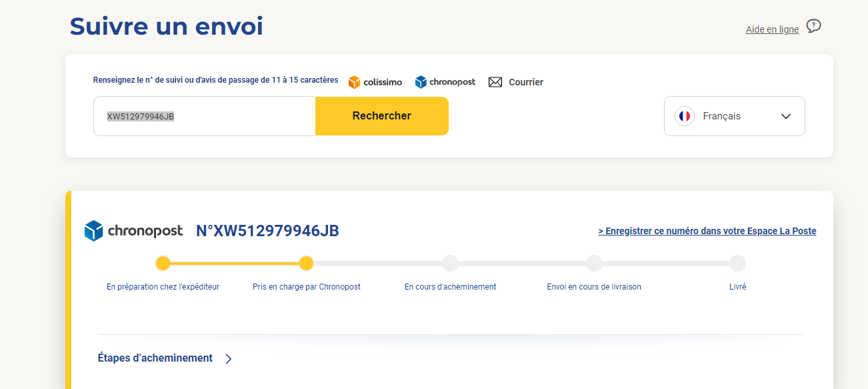Click the 'Courrier' label text
This screenshot has height=389, width=868.
coord(526,82)
